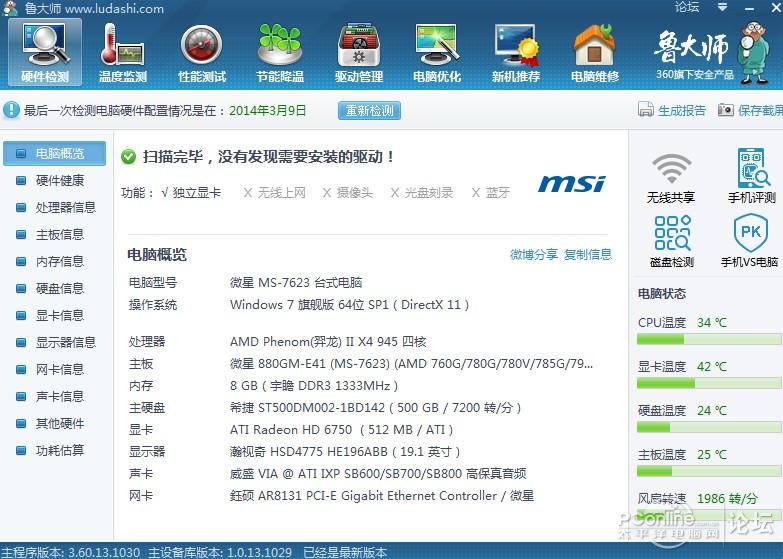Screen dimensions: 783x559
Task: Click the CPU温度 progress bar
Action: (x=709, y=340)
